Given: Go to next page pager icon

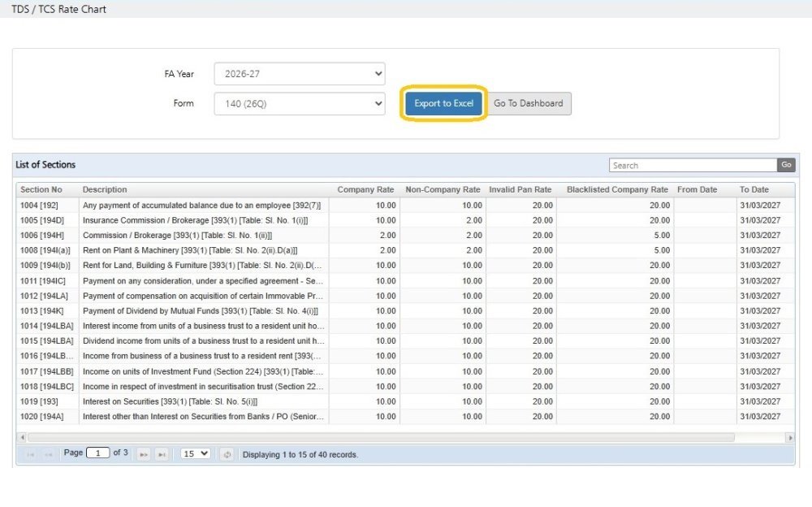Looking at the screenshot, I should [x=144, y=455].
